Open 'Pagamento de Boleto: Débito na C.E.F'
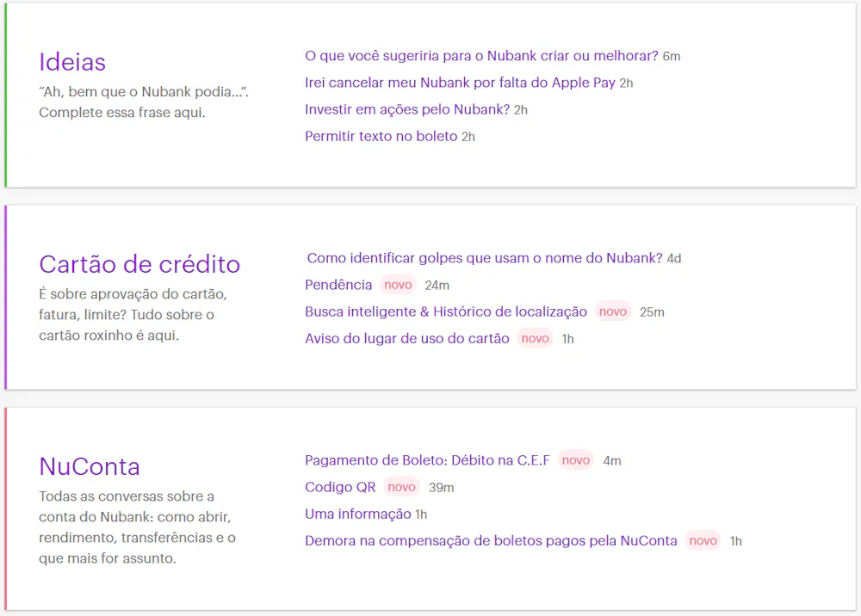 coord(427,460)
